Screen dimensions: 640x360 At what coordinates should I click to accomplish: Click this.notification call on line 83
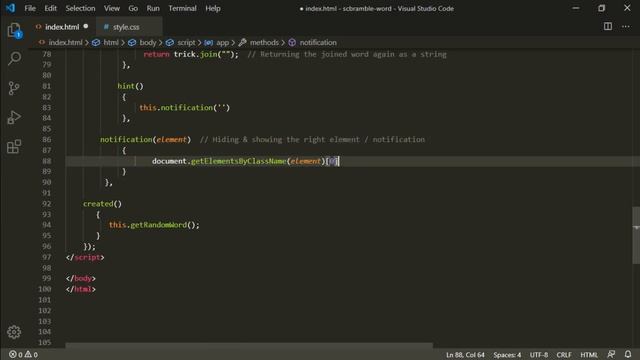(184, 107)
